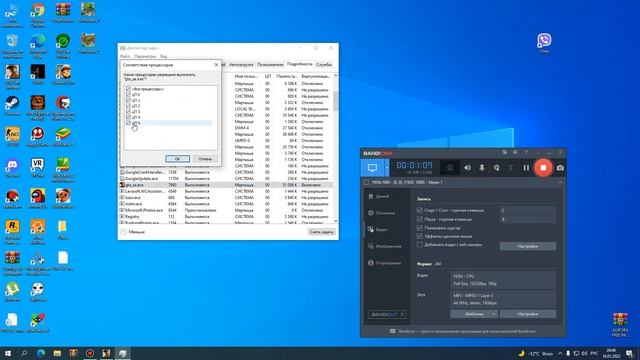
Task: Switch to the Службы tab
Action: [x=324, y=64]
